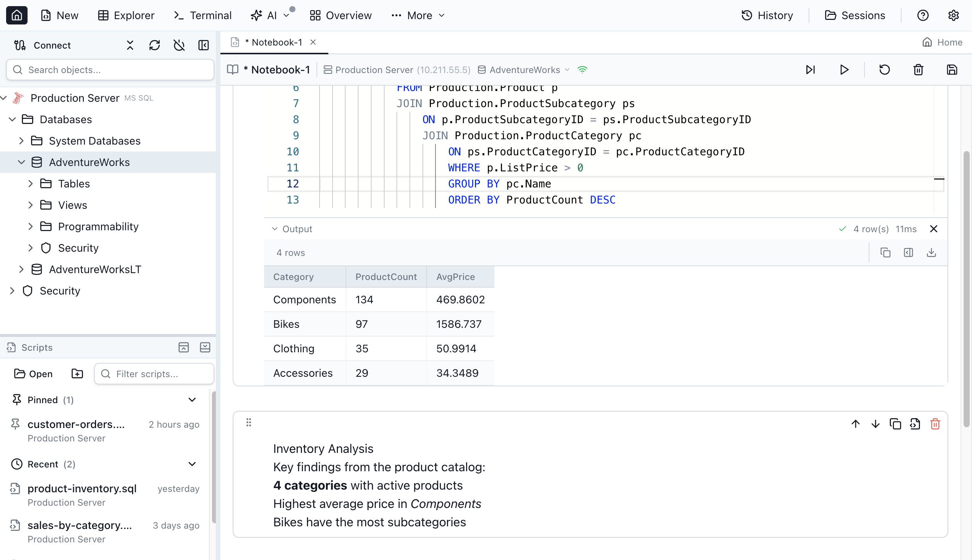Screen dimensions: 972x560
Task: Run all notebook cells
Action: point(811,70)
